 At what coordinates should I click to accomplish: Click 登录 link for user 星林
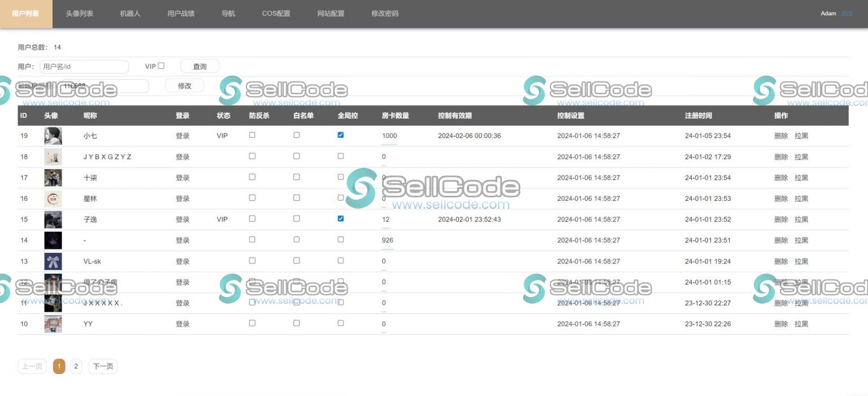tap(183, 199)
